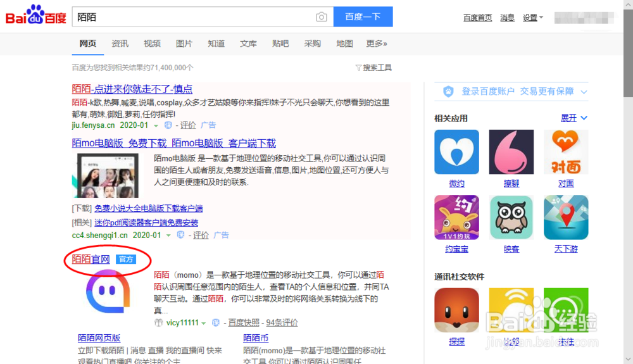Switch to the 采购 tab
Screen dimensions: 633x364
[313, 44]
